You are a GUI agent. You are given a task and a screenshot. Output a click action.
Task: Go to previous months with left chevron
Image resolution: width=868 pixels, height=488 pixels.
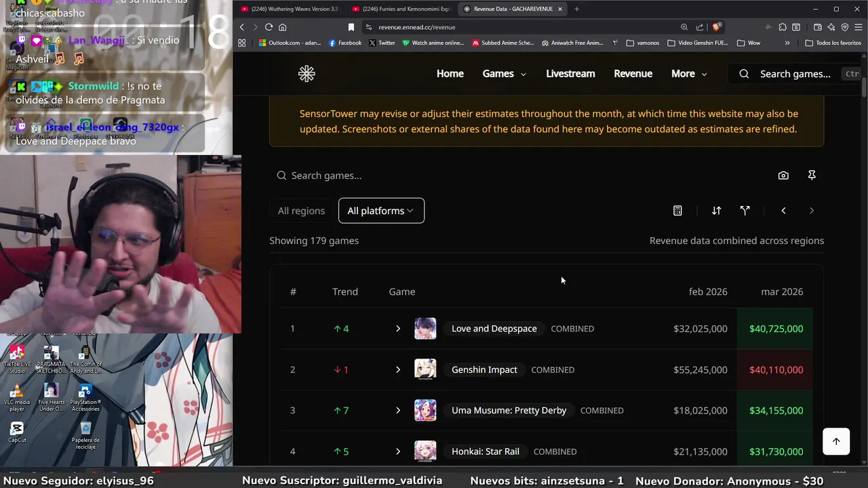click(x=783, y=211)
